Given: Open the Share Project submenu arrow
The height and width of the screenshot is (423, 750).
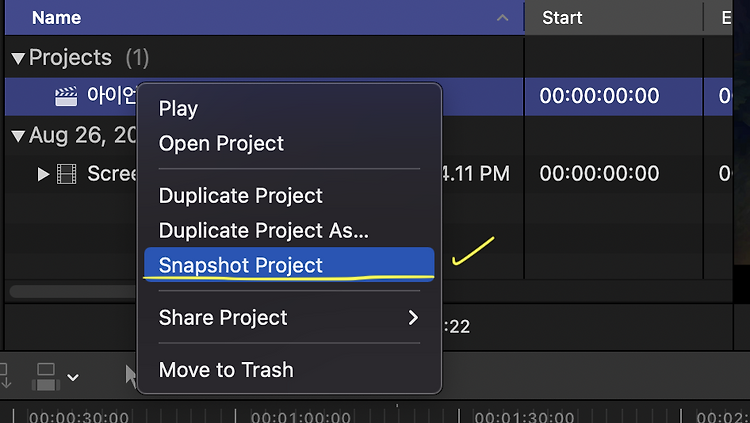Looking at the screenshot, I should 413,318.
